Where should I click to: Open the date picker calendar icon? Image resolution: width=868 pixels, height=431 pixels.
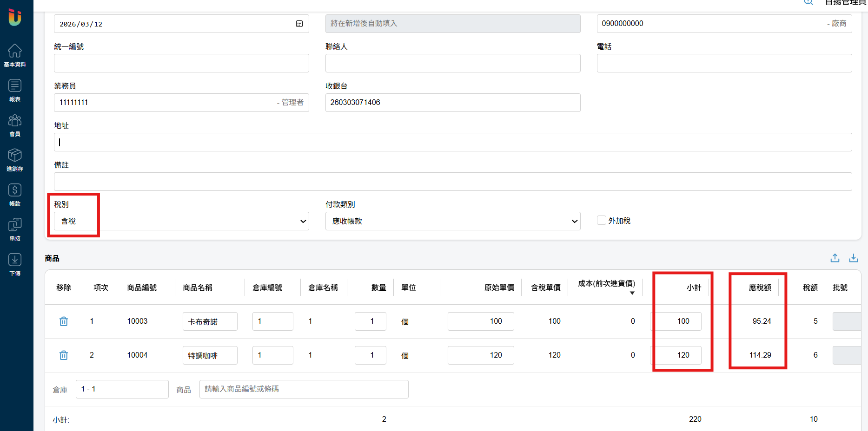point(299,24)
